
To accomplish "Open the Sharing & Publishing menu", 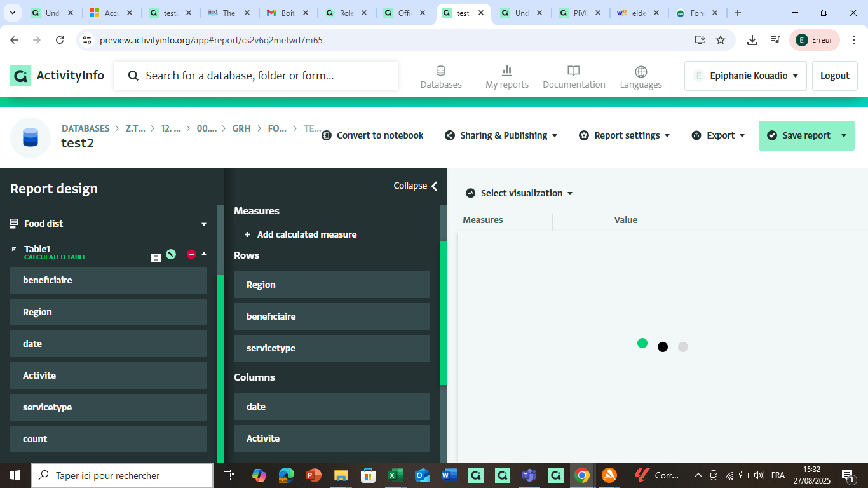I will pos(501,135).
